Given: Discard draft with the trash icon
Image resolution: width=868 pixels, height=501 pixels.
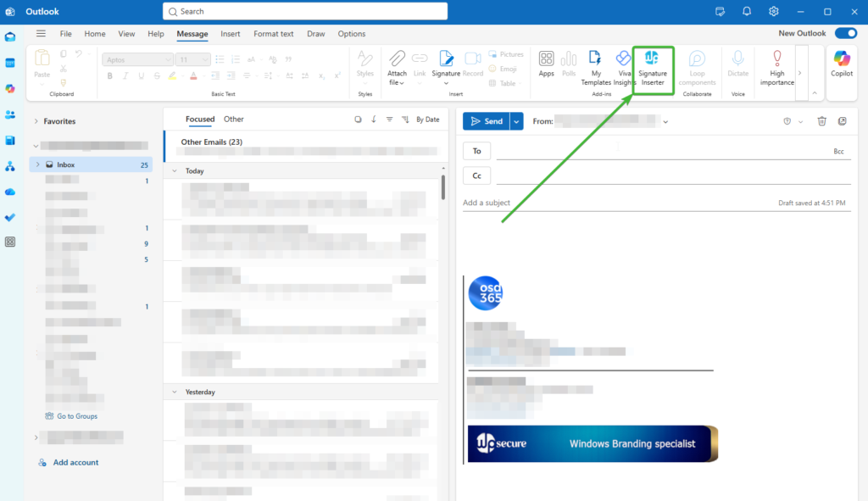Looking at the screenshot, I should coord(821,121).
